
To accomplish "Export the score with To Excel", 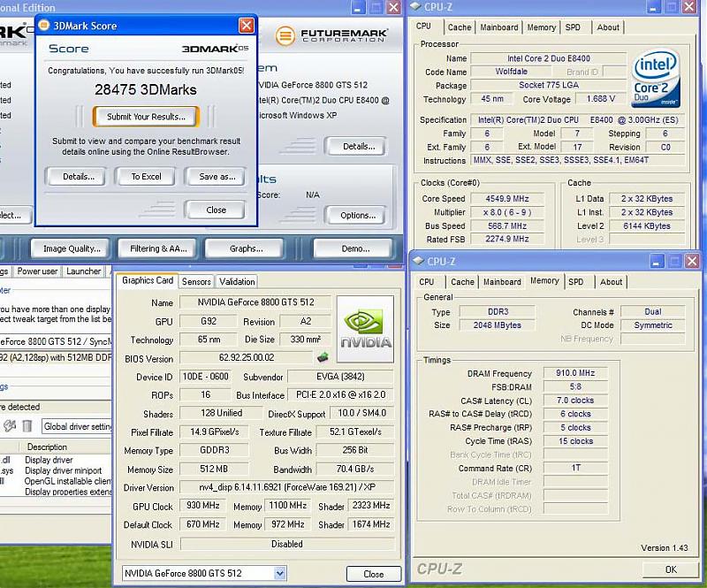I will [146, 177].
